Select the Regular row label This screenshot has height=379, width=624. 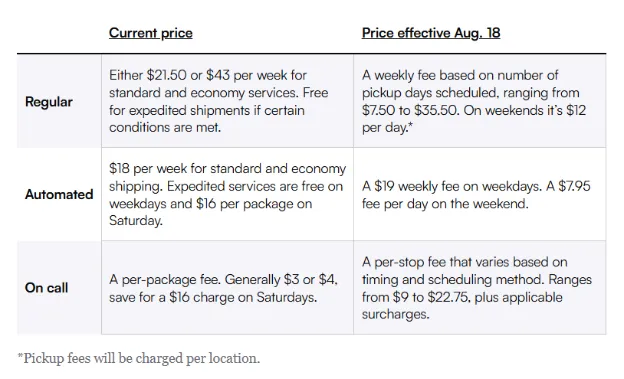coord(49,102)
